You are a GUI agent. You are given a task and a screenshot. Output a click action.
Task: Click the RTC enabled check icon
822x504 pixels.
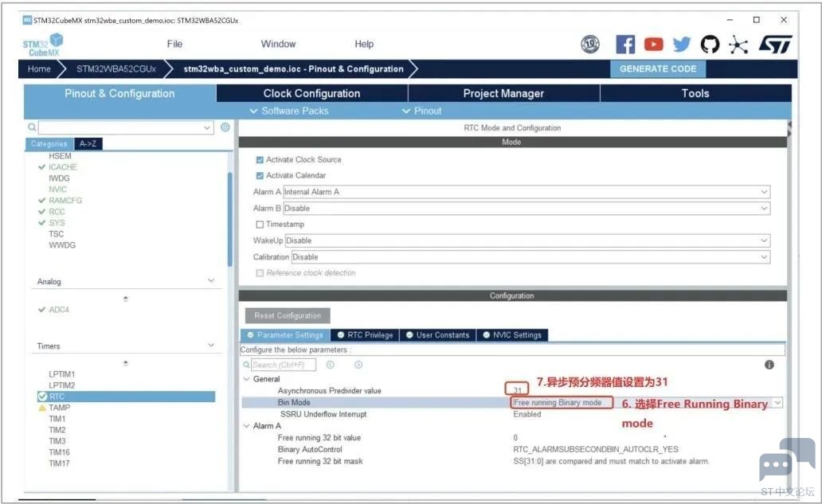[x=42, y=397]
